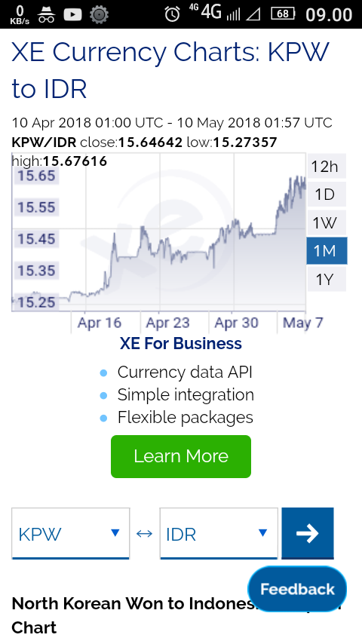Tap the YouTube icon in status bar
This screenshot has height=644, width=362.
[72, 15]
